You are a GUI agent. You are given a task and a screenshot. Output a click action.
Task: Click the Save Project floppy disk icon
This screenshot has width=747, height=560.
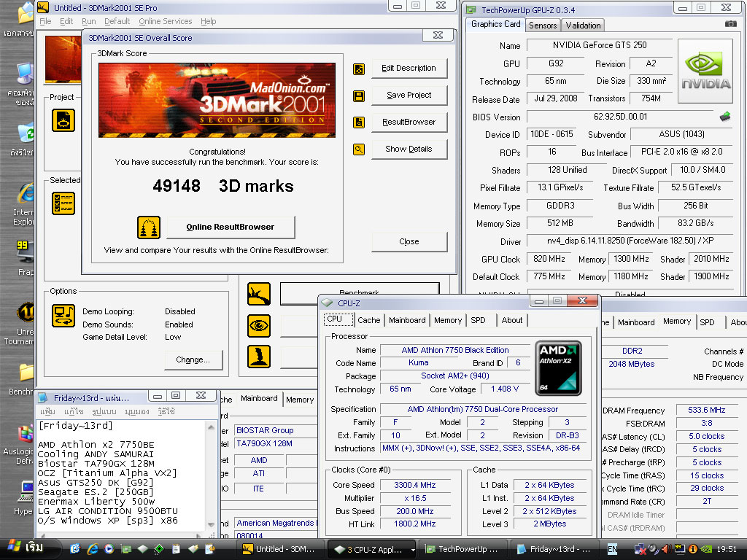pyautogui.click(x=359, y=96)
